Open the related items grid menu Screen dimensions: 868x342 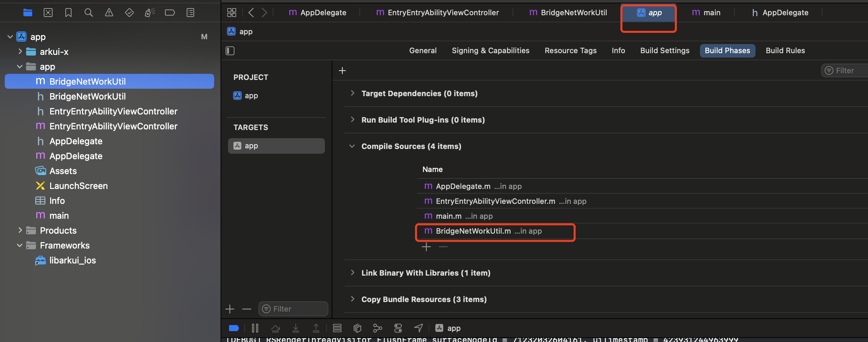(x=232, y=13)
